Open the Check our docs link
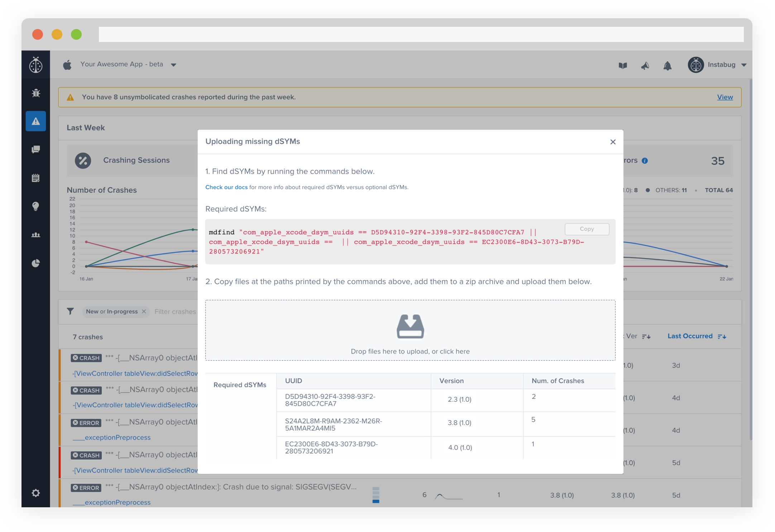Viewport: 775px width, 532px height. 226,187
